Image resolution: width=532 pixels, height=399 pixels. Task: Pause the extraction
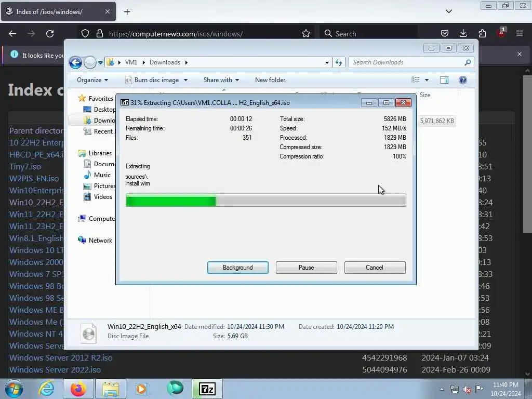point(306,268)
